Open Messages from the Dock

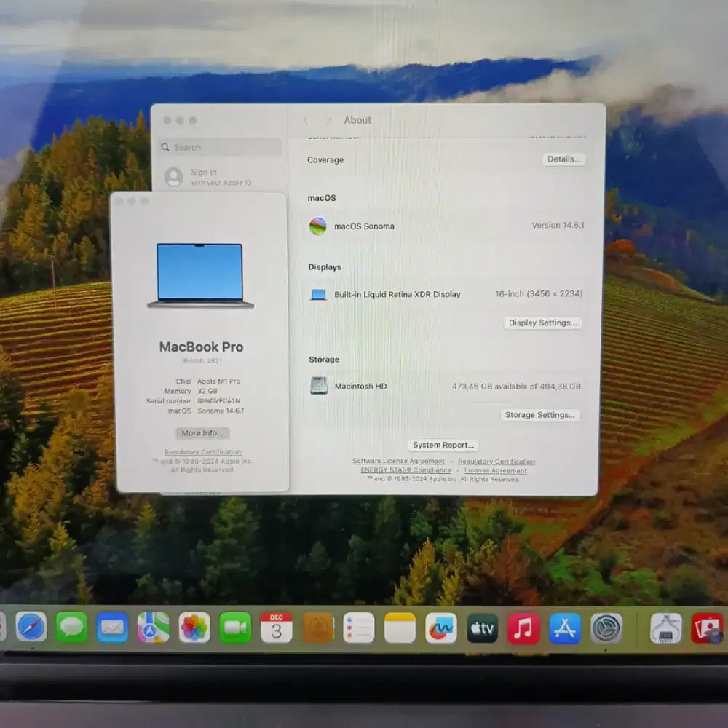click(x=71, y=625)
